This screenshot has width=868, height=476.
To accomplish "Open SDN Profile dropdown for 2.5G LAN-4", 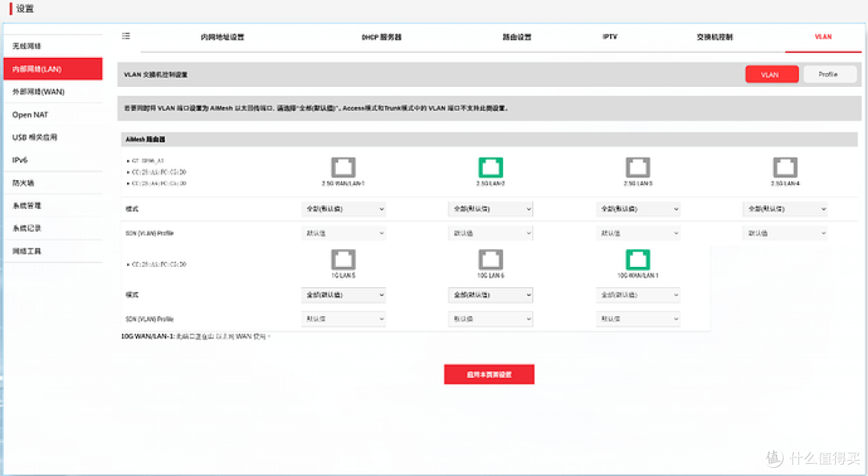I will [x=785, y=233].
